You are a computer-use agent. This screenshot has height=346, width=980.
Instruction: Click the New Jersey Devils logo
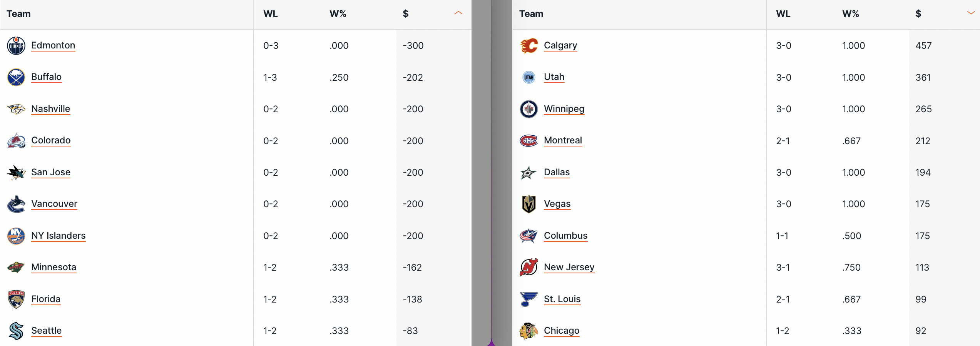tap(529, 267)
